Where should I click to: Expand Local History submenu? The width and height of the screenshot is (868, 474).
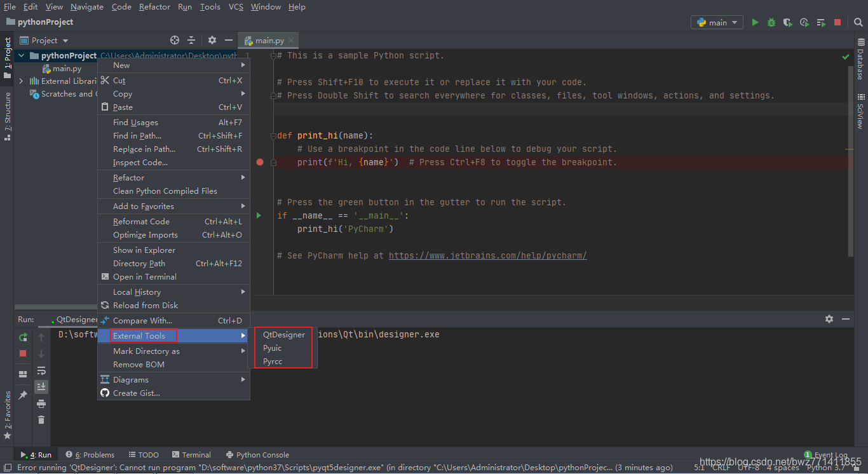[173, 292]
